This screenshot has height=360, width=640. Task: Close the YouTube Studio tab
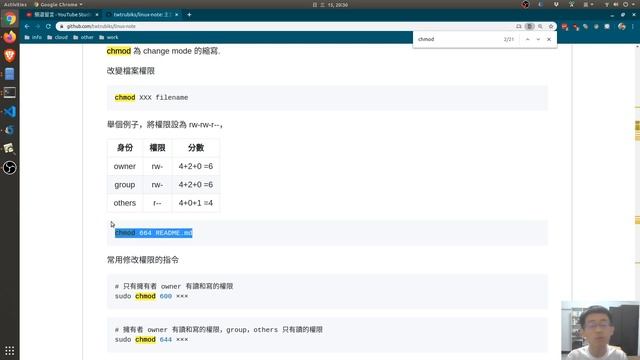(x=97, y=15)
